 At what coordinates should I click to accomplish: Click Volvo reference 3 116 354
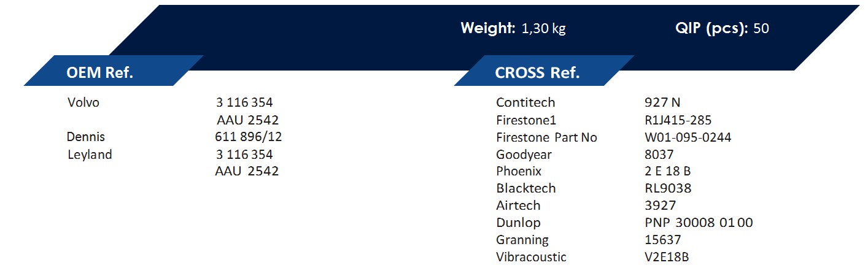click(244, 102)
